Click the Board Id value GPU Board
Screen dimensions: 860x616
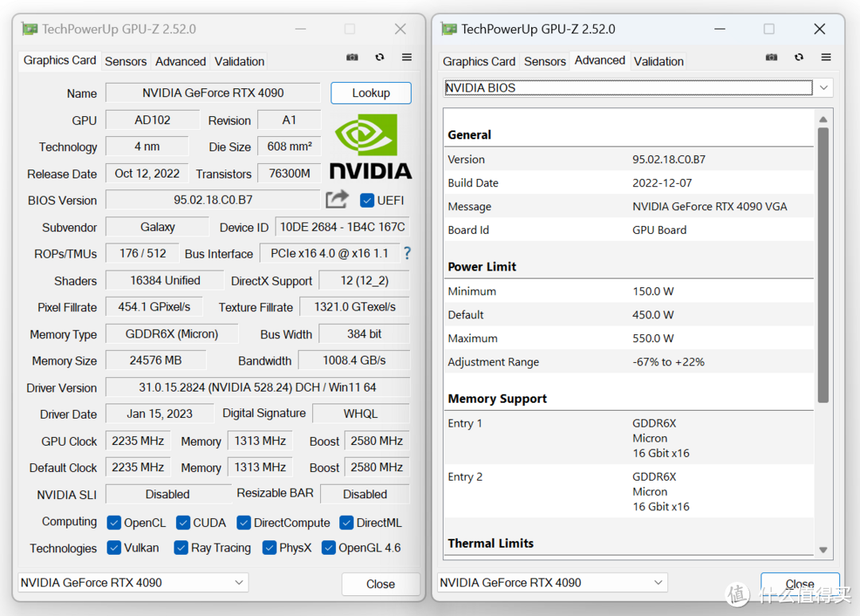pos(659,230)
